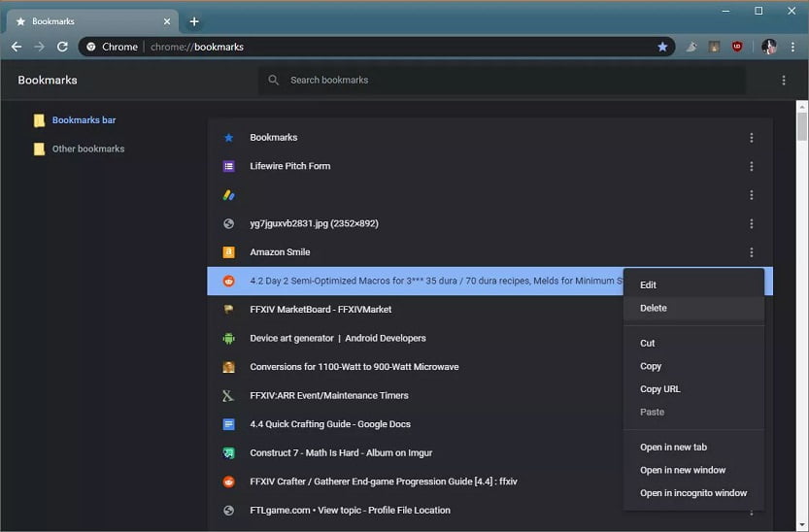This screenshot has height=532, width=809.
Task: Click the browser back arrow
Action: point(17,47)
